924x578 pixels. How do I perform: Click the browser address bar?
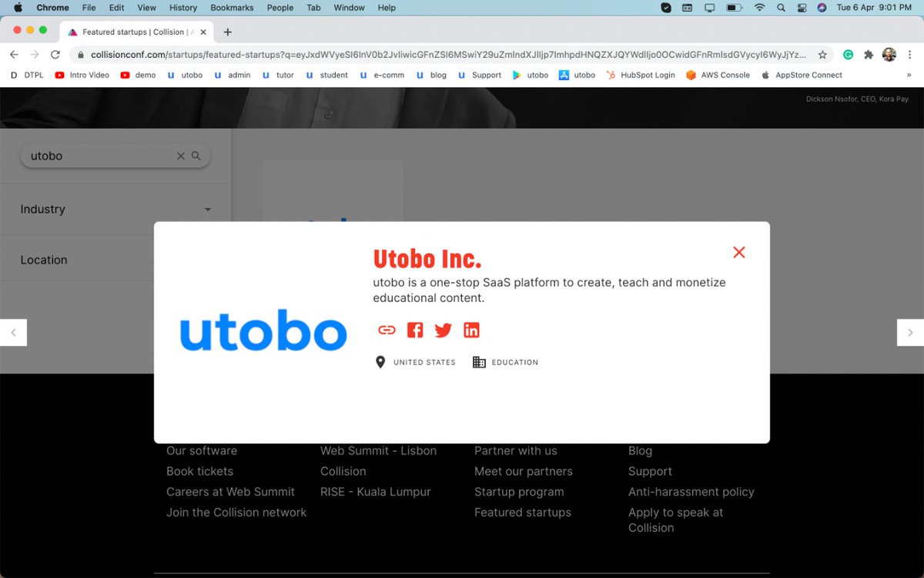click(448, 55)
